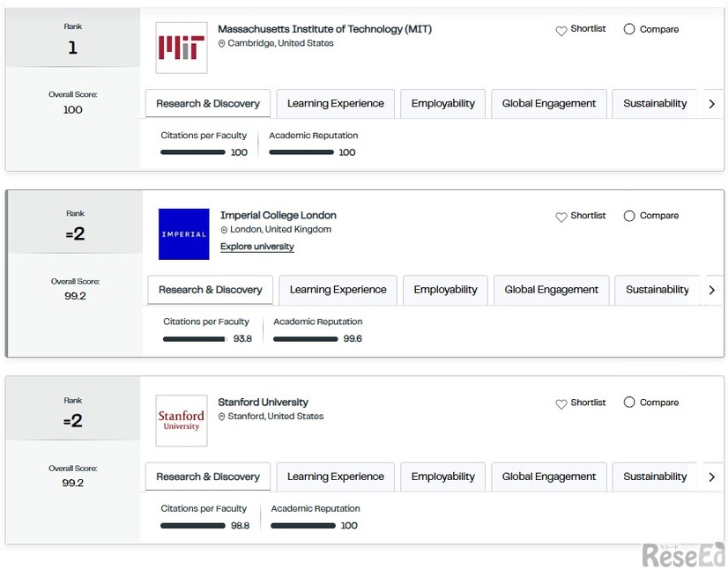Click Imperial's Academic Reputation bar scoring 99.6
Viewport: 728px width, 569px height.
click(306, 339)
